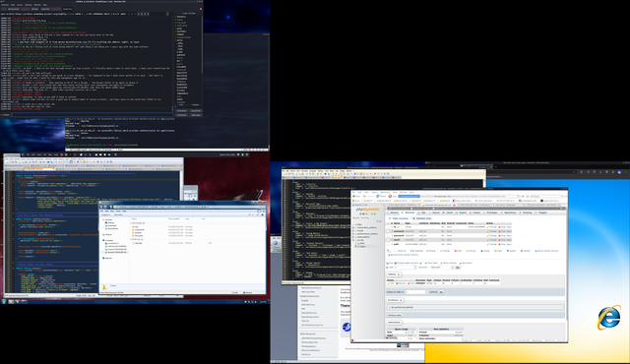Click the browser Reload button above phpMyAdmin

(x=381, y=196)
